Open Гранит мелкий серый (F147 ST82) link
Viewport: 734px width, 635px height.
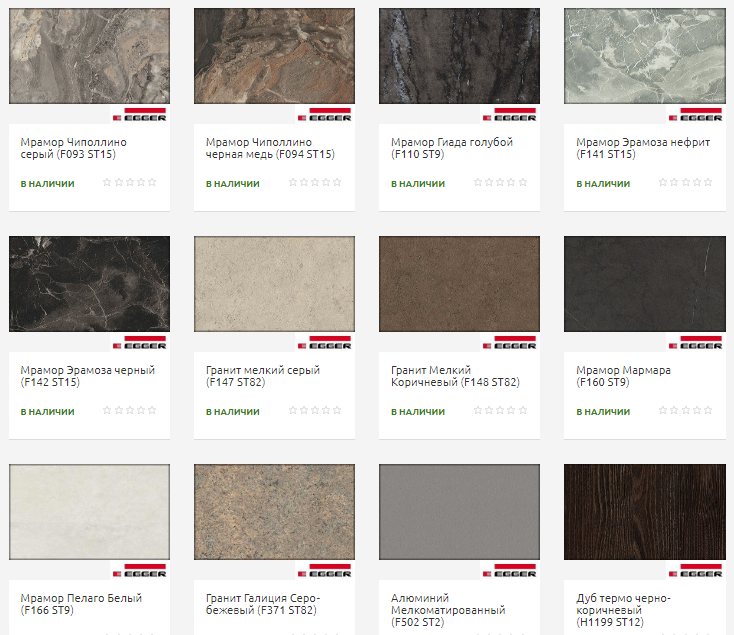[262, 376]
